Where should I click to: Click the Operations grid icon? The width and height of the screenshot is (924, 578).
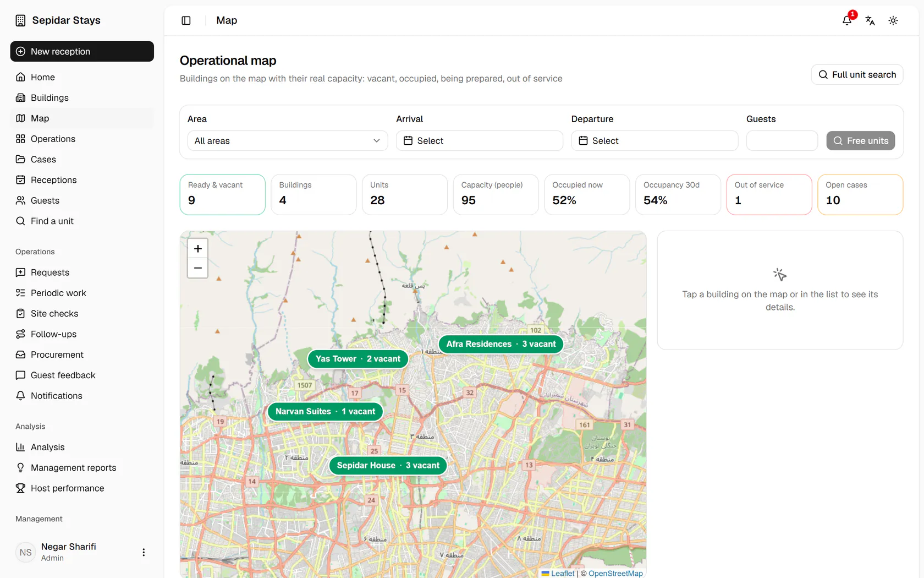tap(20, 139)
